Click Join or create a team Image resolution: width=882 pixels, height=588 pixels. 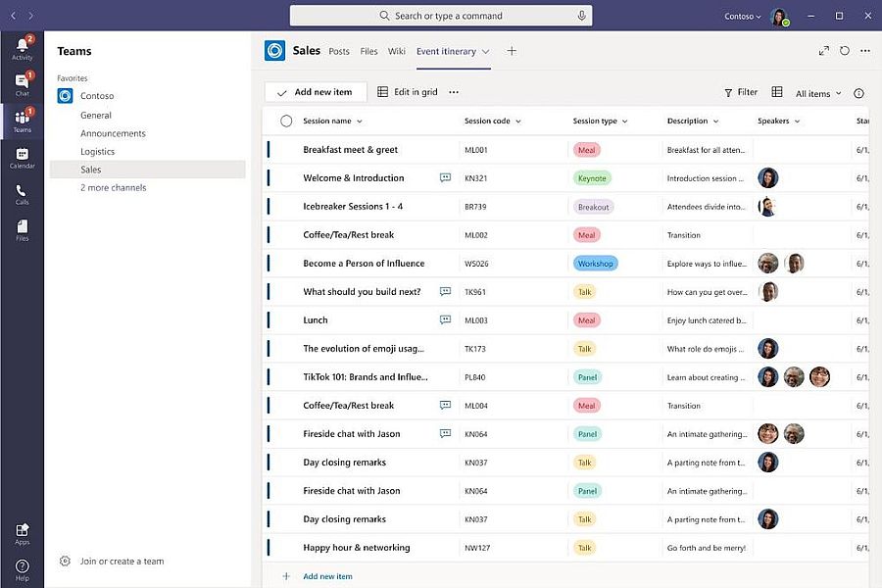[122, 561]
